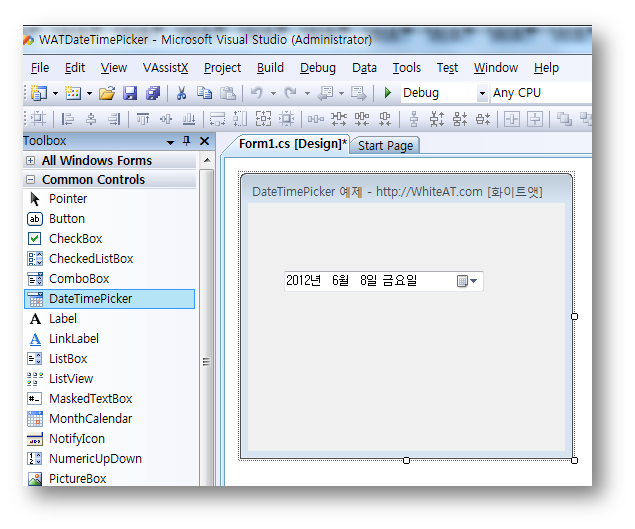Open the Window menu
Image resolution: width=635 pixels, height=529 pixels.
(496, 68)
